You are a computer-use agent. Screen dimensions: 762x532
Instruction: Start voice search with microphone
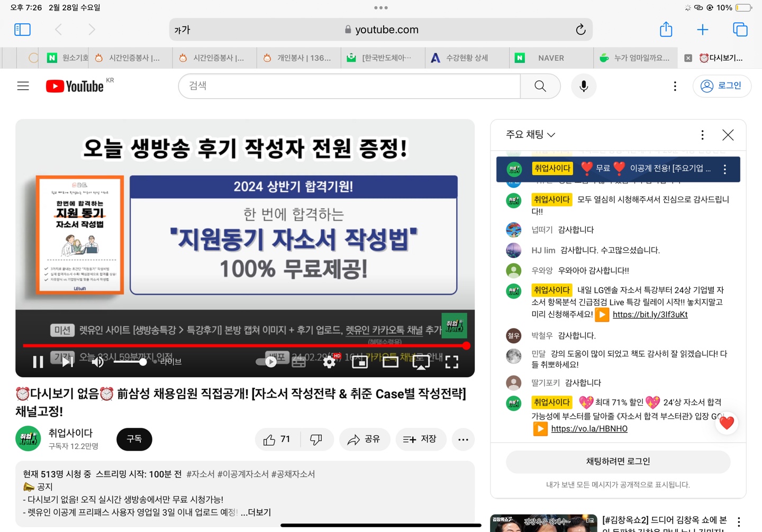click(584, 86)
